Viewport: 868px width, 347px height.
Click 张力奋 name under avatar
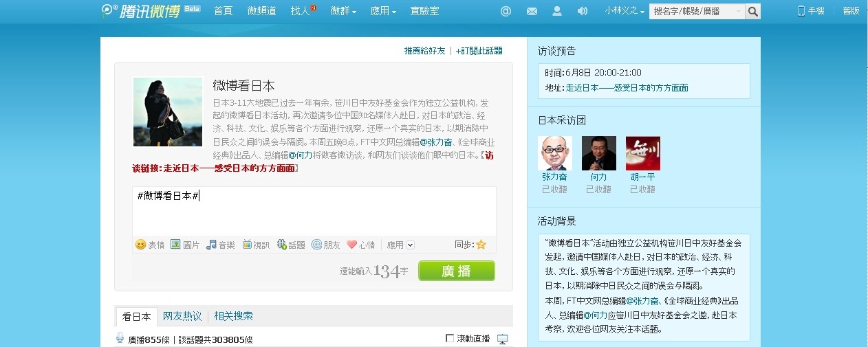tap(554, 177)
